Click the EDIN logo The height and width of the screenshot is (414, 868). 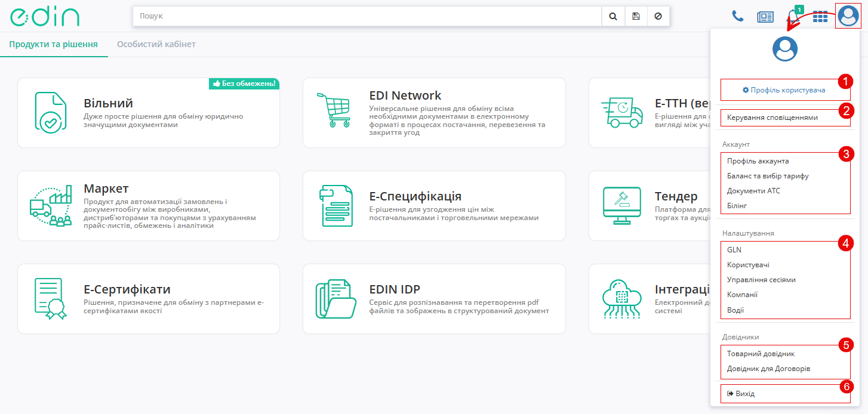(45, 17)
